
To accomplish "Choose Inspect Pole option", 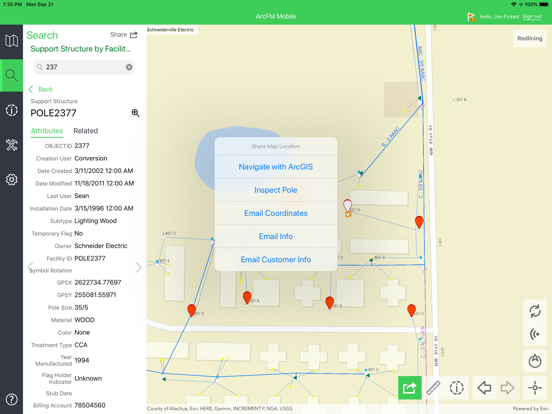I will pyautogui.click(x=276, y=190).
